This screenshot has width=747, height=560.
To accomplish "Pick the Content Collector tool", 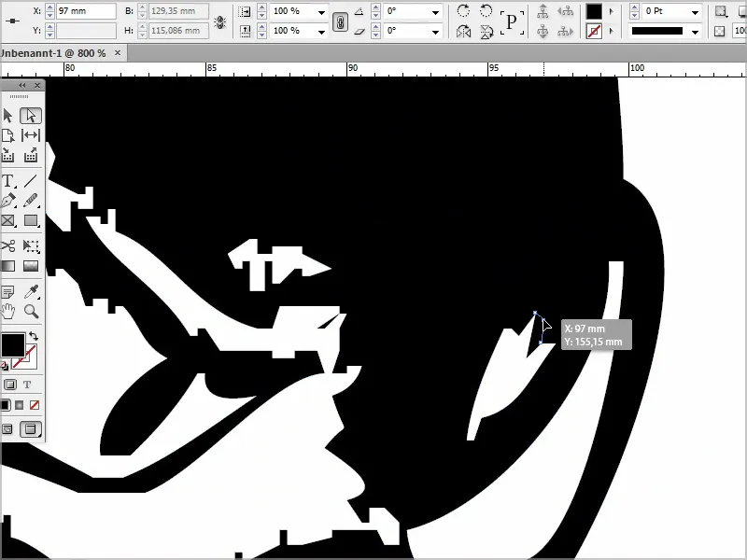I will 8,155.
